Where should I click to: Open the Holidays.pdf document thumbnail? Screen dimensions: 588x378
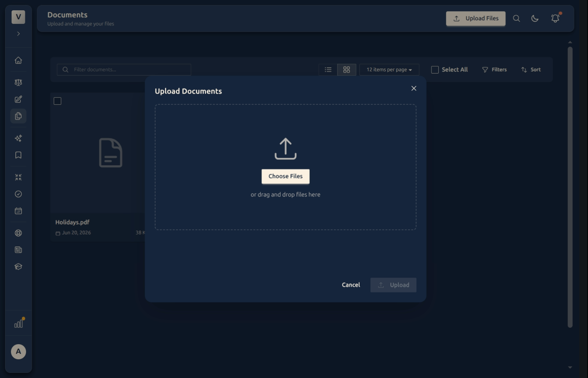click(x=111, y=153)
